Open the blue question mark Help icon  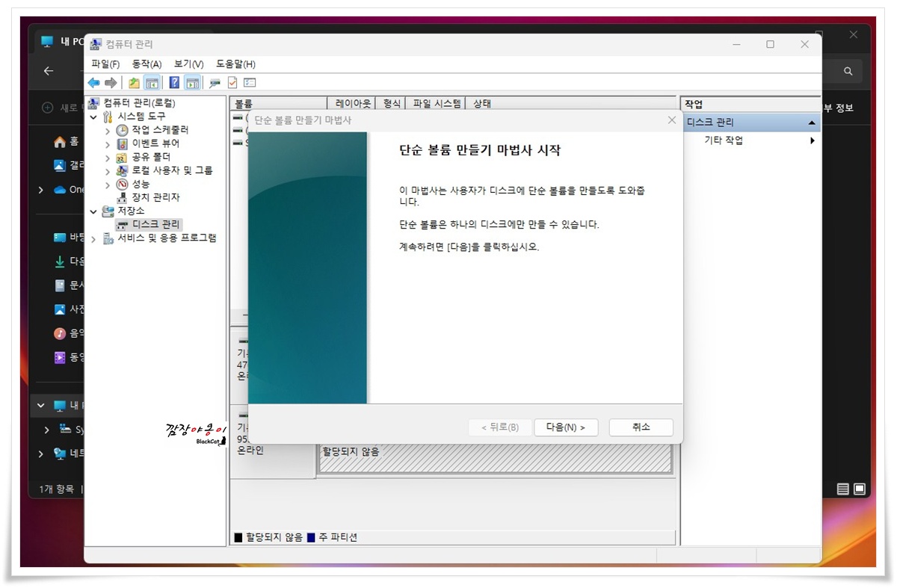[x=174, y=82]
